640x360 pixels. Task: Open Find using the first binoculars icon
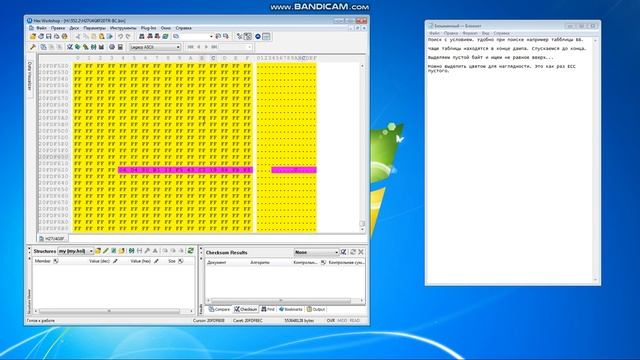coord(142,36)
